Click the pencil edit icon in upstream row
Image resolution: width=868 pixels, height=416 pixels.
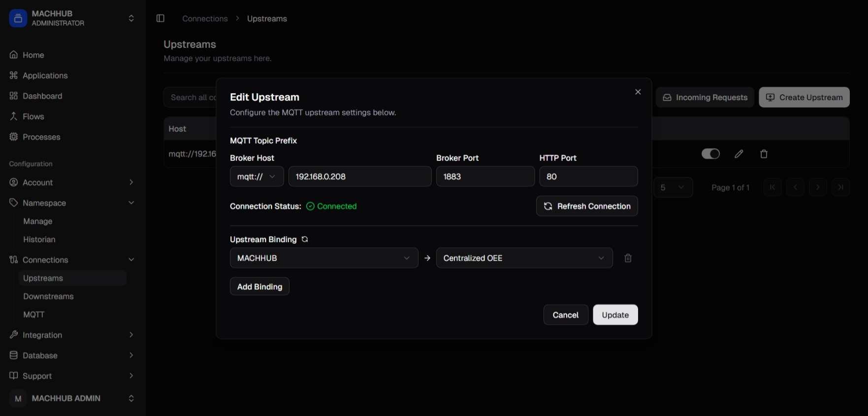click(739, 154)
